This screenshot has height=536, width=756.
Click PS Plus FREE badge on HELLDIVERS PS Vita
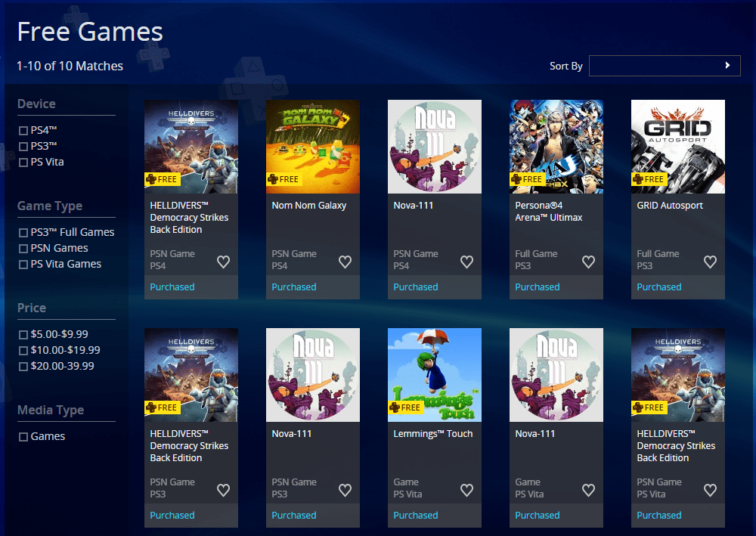(649, 407)
